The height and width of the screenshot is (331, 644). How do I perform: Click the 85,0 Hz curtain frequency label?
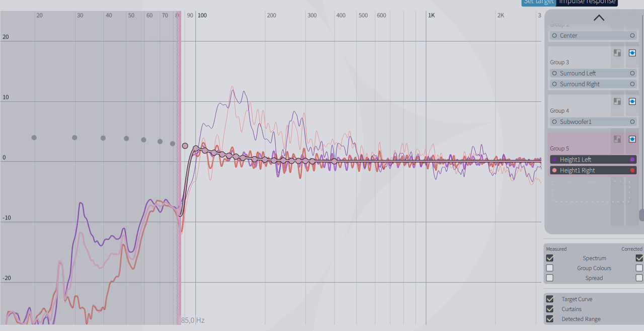pos(193,320)
